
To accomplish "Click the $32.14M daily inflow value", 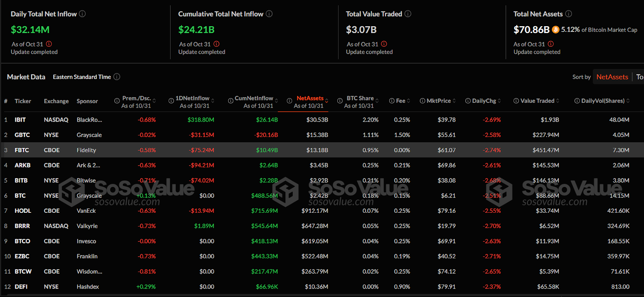I will [30, 29].
